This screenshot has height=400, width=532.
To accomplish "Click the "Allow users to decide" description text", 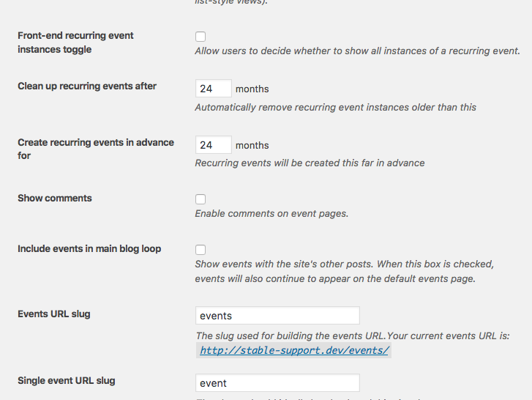I will tap(357, 51).
